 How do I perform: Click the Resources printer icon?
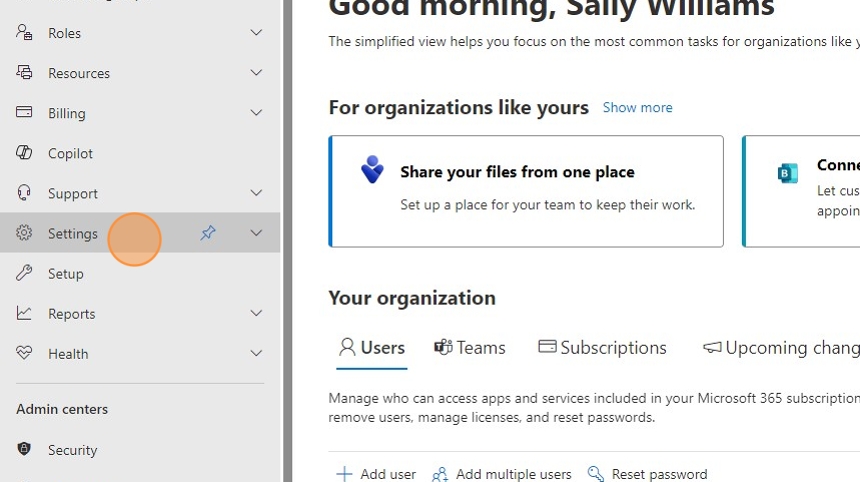pyautogui.click(x=24, y=72)
